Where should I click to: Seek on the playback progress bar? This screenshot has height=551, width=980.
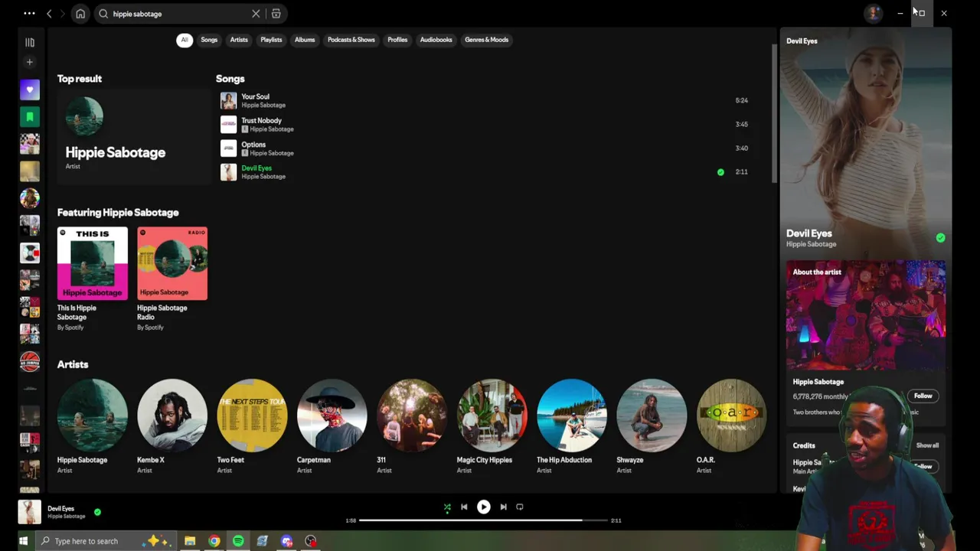[x=484, y=520]
